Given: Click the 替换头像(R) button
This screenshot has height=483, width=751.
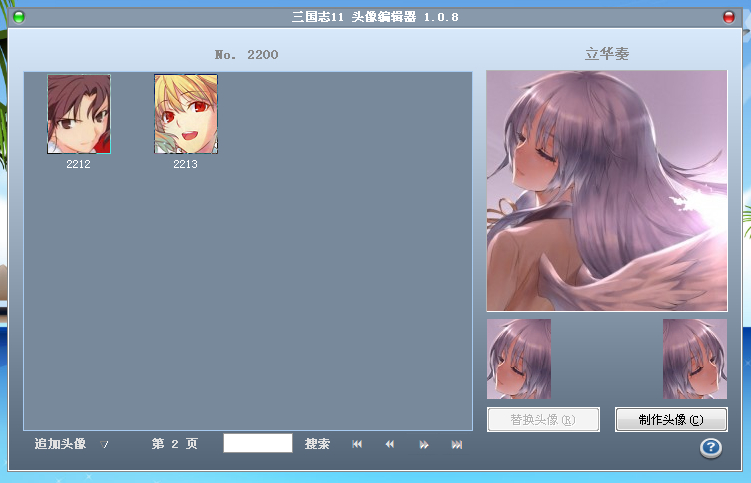Looking at the screenshot, I should [x=543, y=420].
